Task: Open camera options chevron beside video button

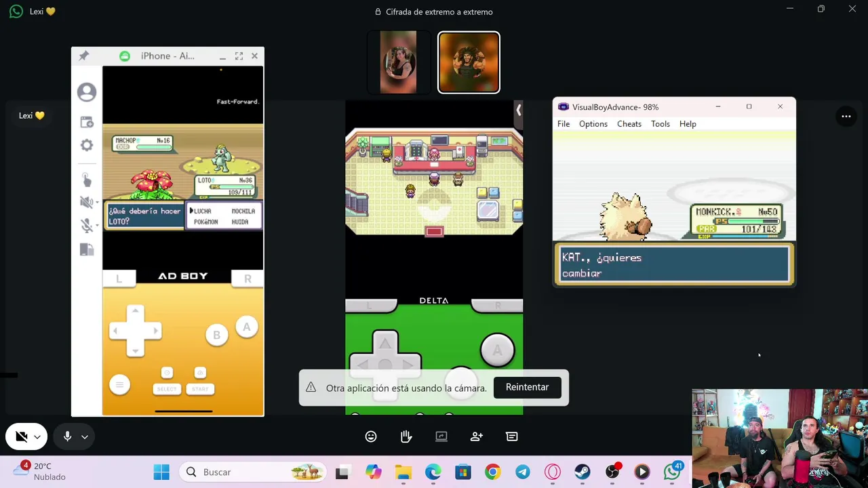Action: click(x=37, y=437)
